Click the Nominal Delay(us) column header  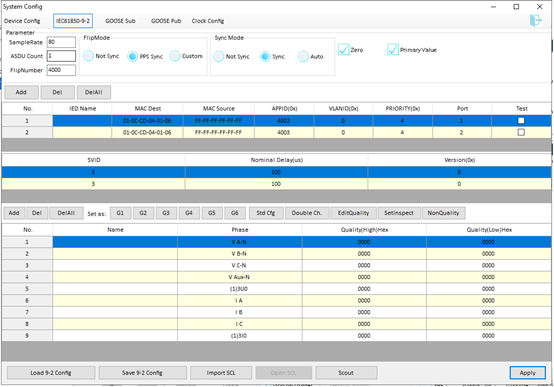tap(277, 160)
